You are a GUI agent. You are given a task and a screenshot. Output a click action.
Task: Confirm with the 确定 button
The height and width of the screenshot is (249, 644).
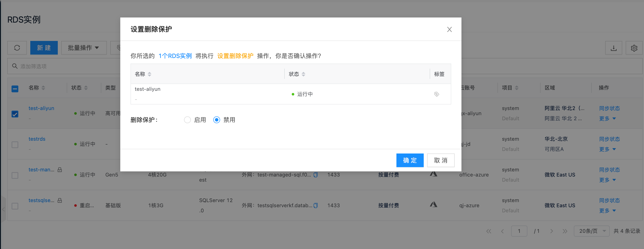pyautogui.click(x=410, y=160)
